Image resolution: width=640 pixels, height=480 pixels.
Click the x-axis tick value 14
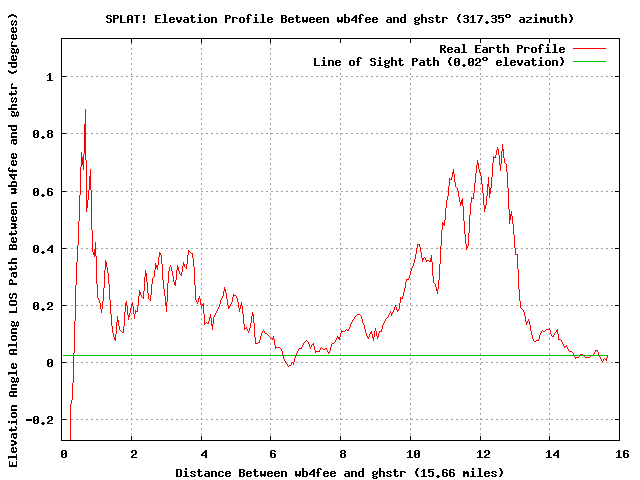pos(552,454)
